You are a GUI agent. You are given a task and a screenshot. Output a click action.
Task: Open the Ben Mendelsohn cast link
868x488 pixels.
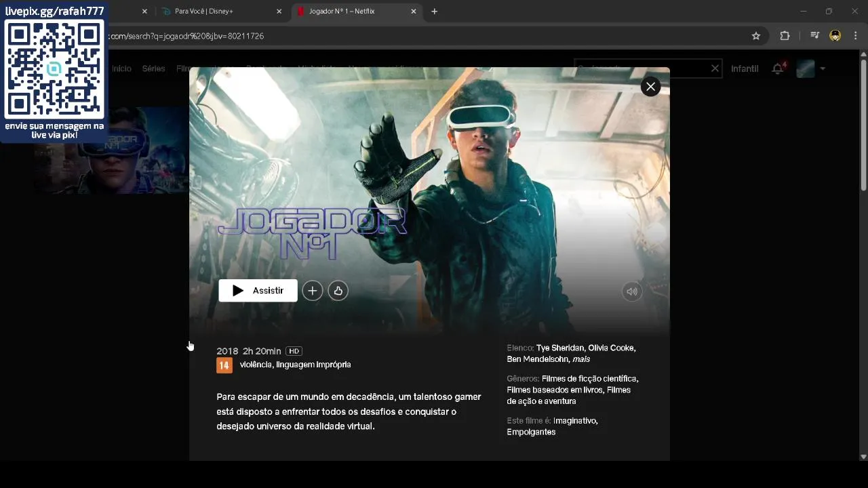(538, 359)
